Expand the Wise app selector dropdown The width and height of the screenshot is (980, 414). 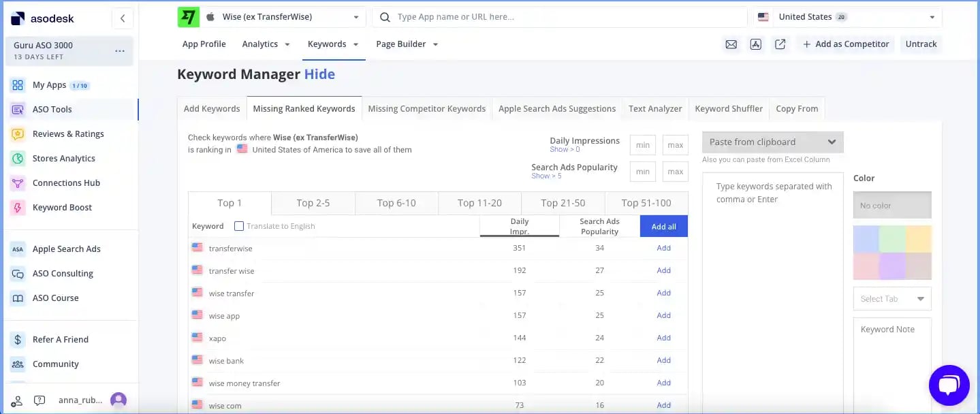[357, 17]
